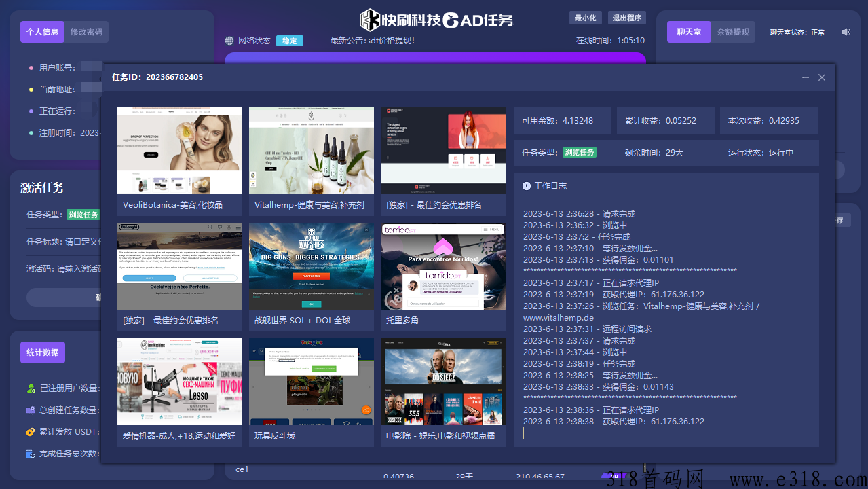Click the 快刷科技 logo icon in header
This screenshot has width=868, height=489.
(369, 20)
